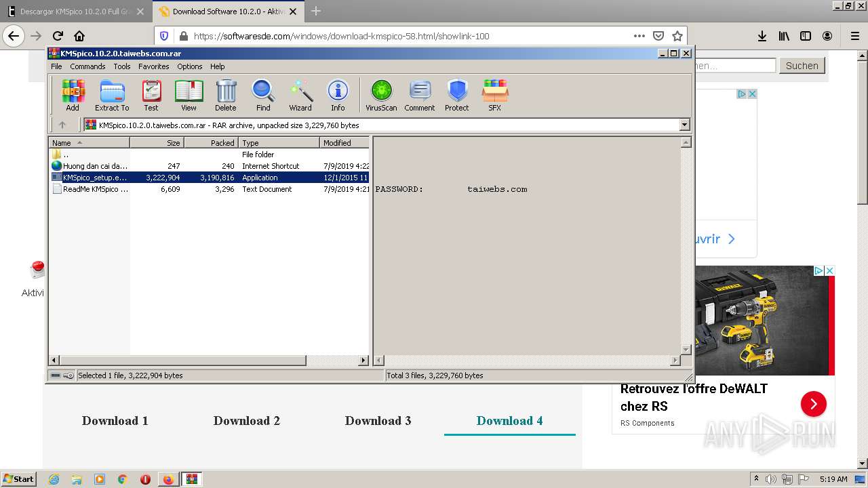Click Firefox downloads arrow icon
868x488 pixels.
pos(762,36)
